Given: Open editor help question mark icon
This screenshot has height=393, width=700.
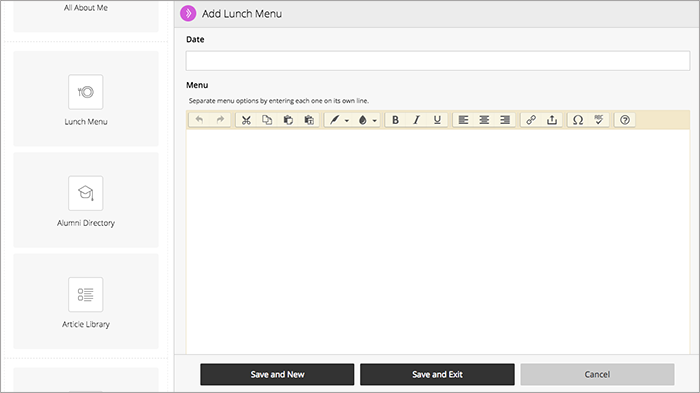Looking at the screenshot, I should 625,120.
